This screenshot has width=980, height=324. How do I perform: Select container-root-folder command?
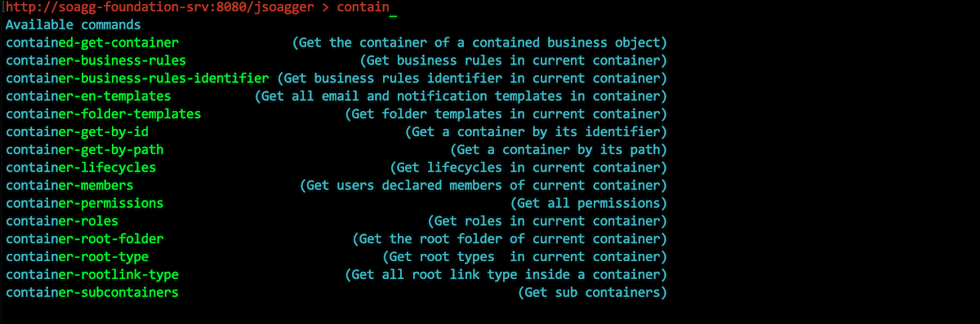84,239
